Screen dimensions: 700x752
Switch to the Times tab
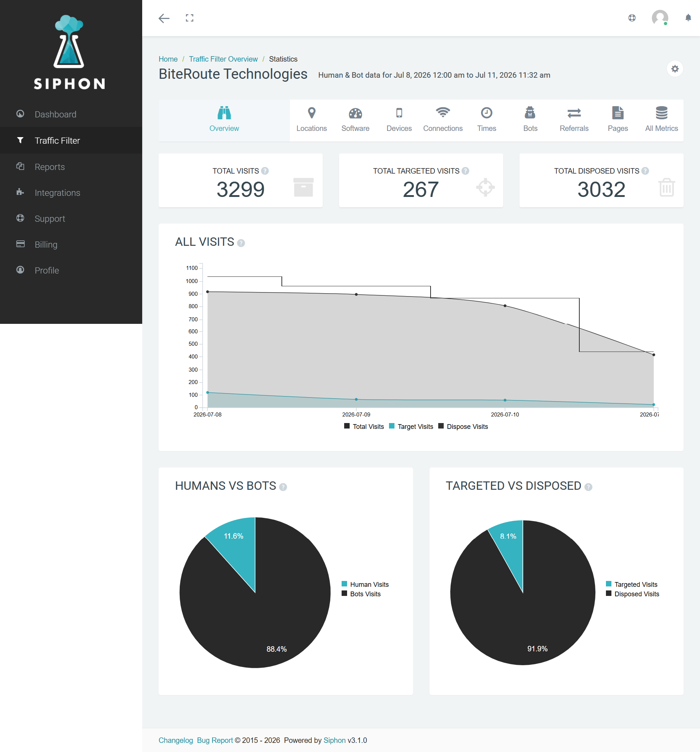[x=487, y=120]
